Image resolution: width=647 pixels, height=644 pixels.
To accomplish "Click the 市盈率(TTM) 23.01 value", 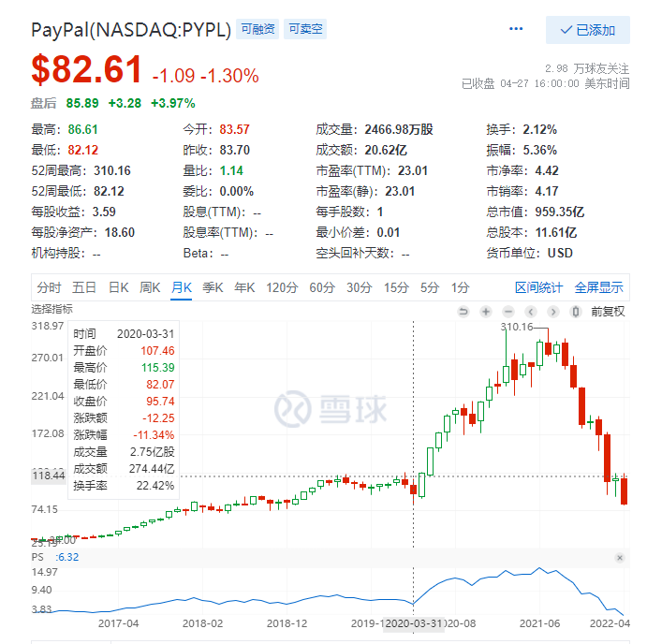I will pyautogui.click(x=413, y=170).
